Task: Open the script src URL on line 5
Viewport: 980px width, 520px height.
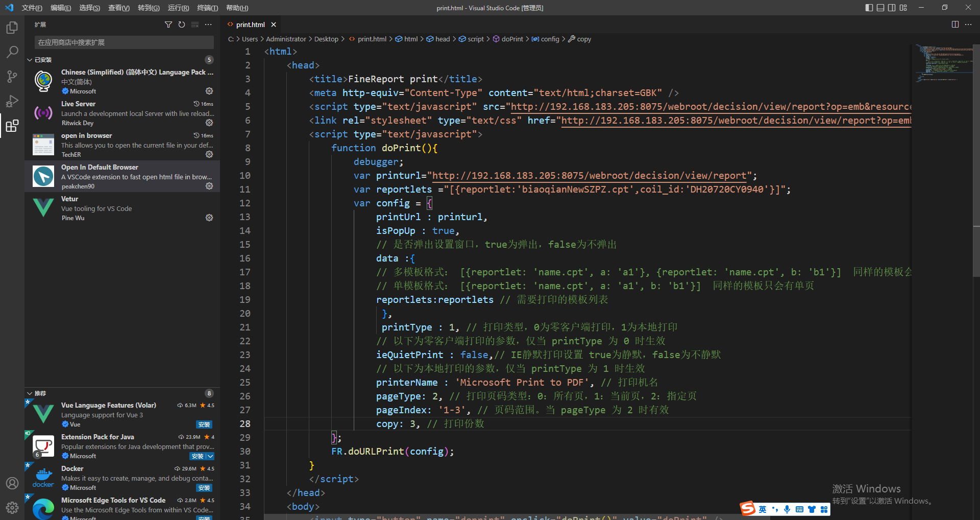Action: click(711, 107)
